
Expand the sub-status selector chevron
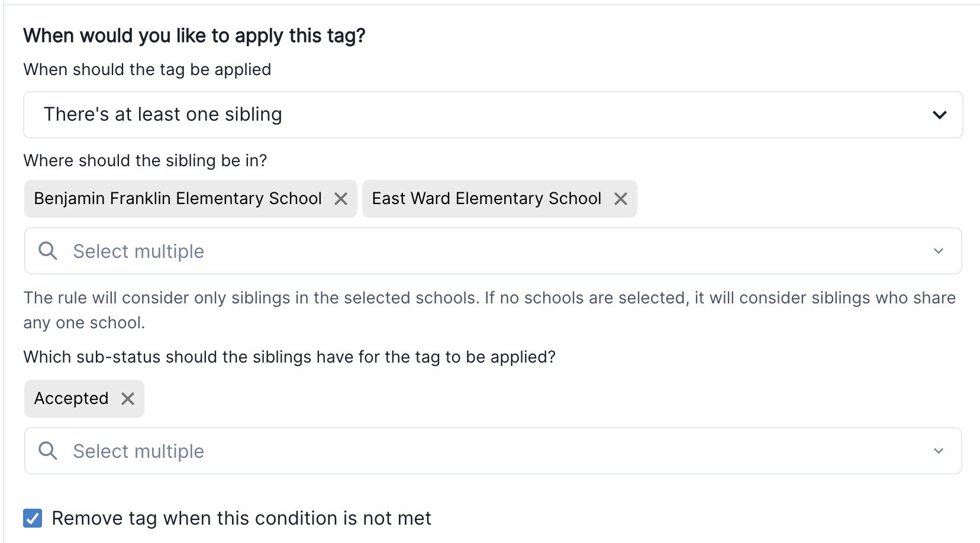(x=939, y=451)
